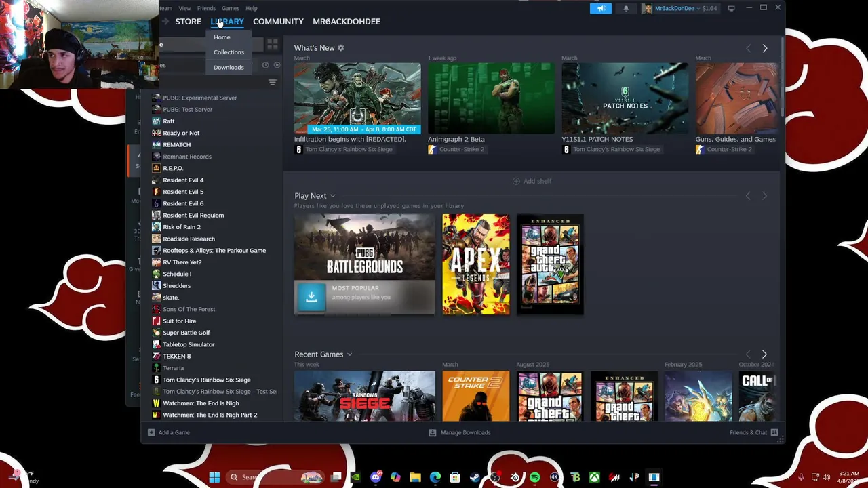
Task: Select Terraria in library list
Action: 173,368
